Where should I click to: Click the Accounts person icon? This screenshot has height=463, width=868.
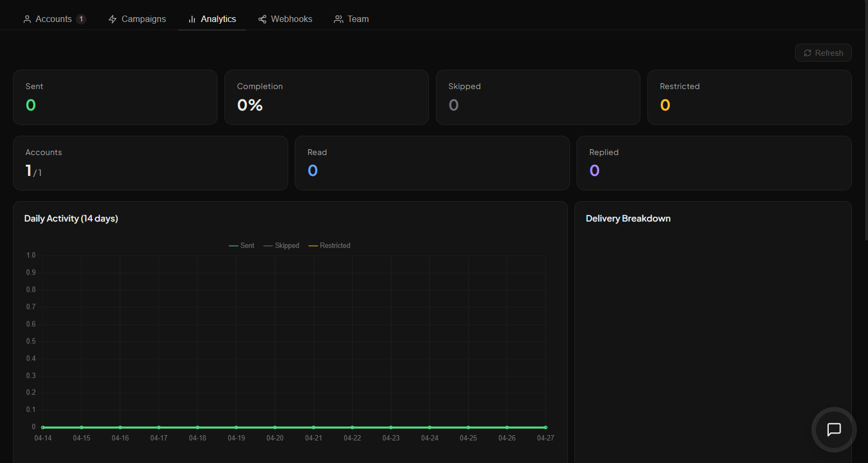point(27,19)
